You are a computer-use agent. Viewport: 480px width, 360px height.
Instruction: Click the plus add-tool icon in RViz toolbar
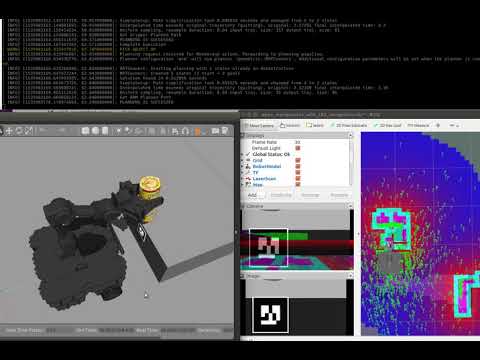click(438, 125)
